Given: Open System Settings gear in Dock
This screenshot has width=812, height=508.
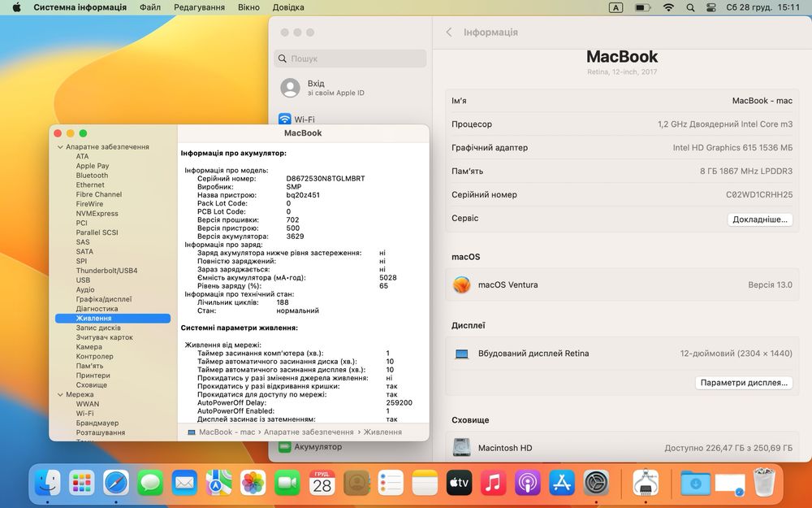Looking at the screenshot, I should point(596,483).
